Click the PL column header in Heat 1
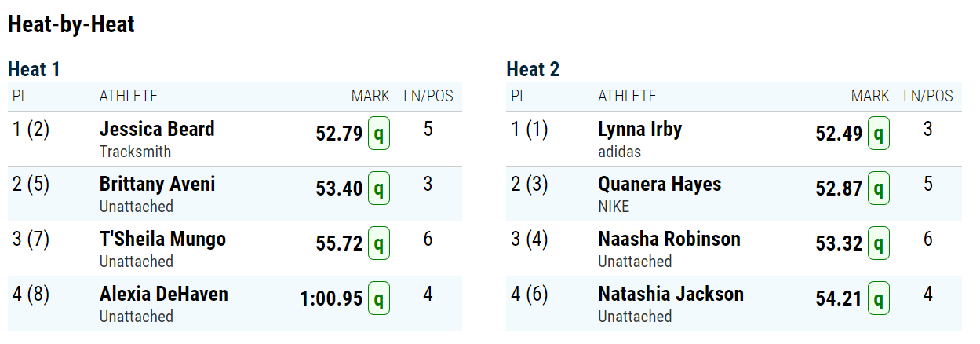Screen dimensions: 980x344 point(20,96)
